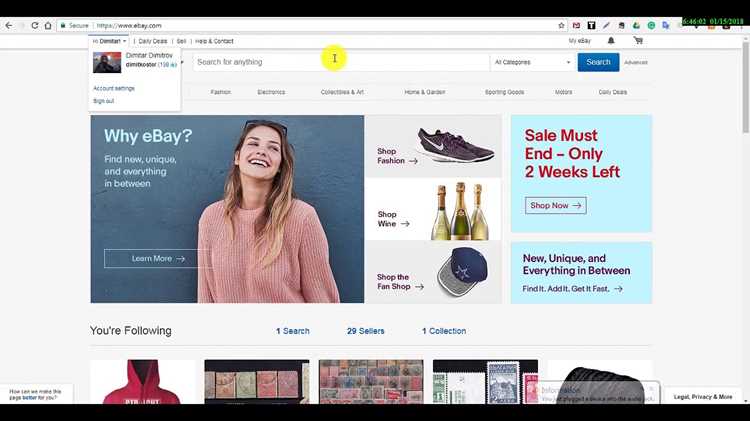The width and height of the screenshot is (750, 421).
Task: Open the dark stamp album thumbnail
Action: click(257, 382)
